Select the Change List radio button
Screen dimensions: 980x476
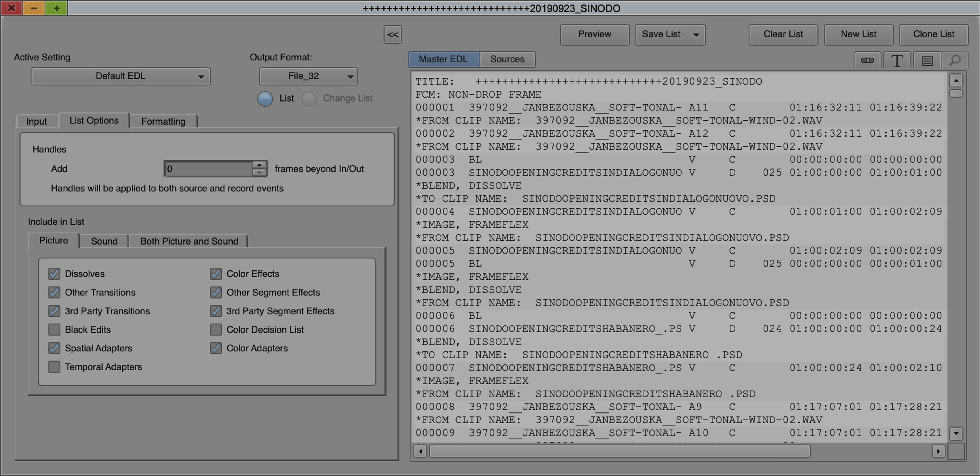(x=309, y=99)
